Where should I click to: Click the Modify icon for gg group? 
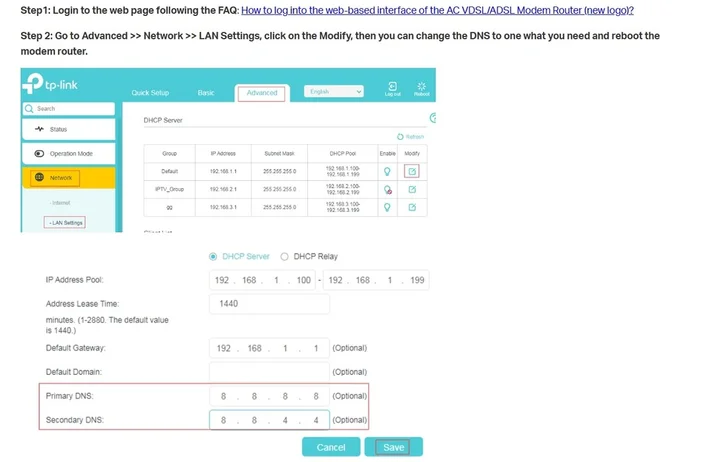(x=411, y=208)
